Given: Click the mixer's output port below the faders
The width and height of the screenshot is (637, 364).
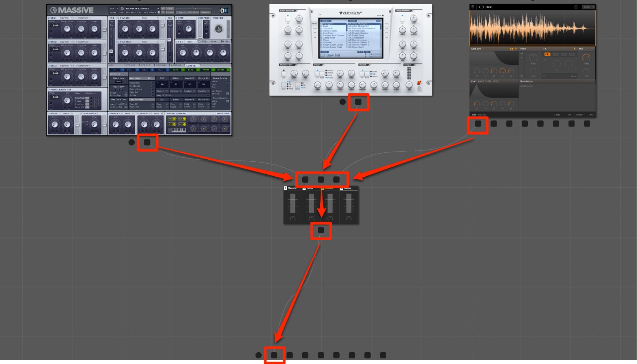Looking at the screenshot, I should click(x=321, y=230).
